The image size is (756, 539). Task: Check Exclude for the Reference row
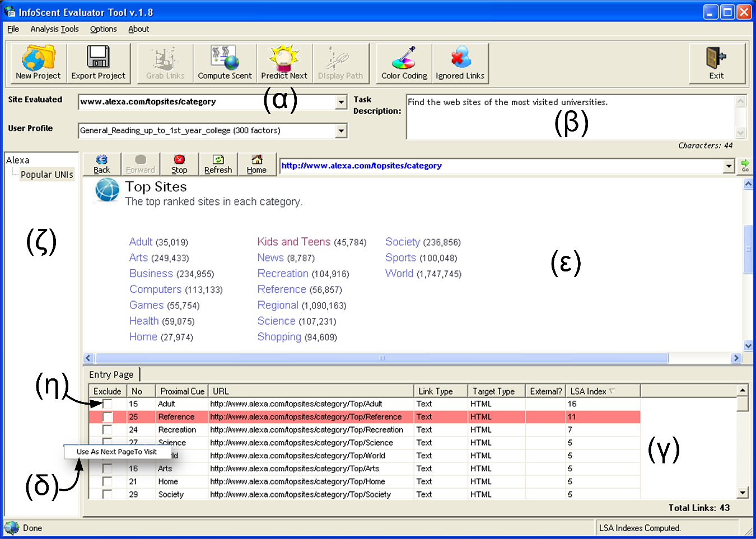107,417
